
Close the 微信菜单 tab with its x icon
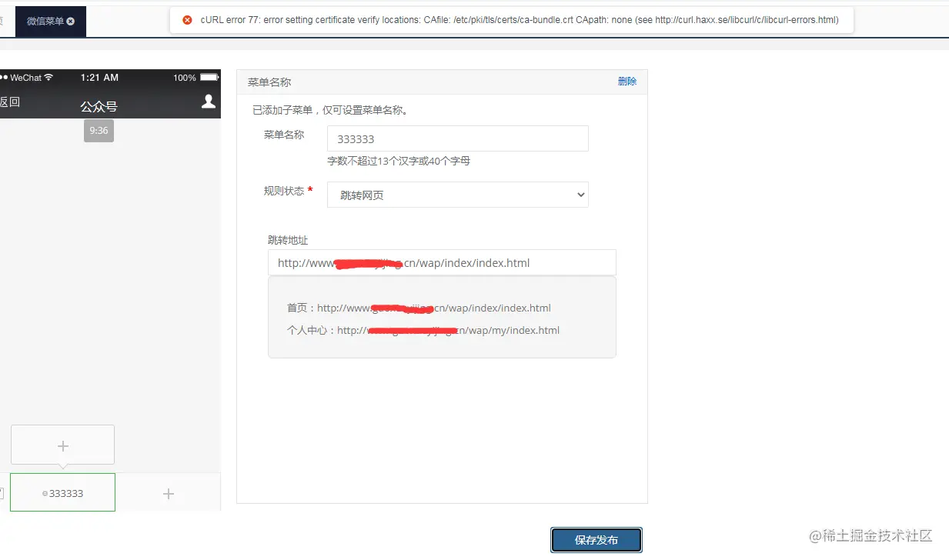71,22
